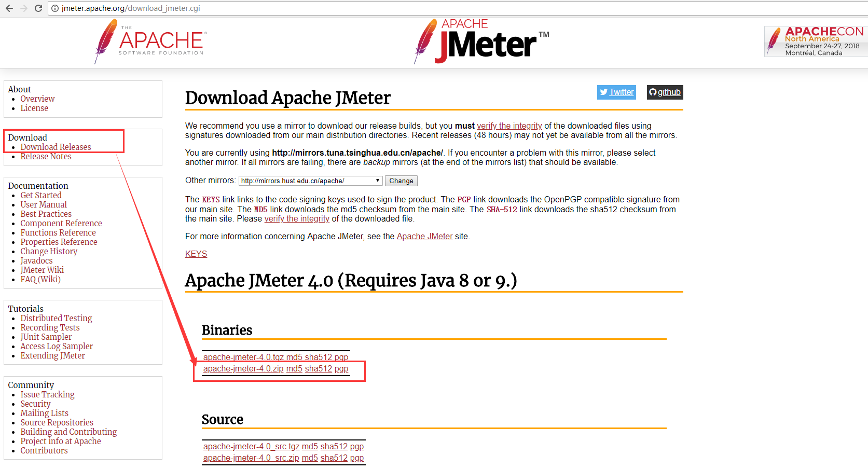Open Project info at Apache link

(x=61, y=441)
